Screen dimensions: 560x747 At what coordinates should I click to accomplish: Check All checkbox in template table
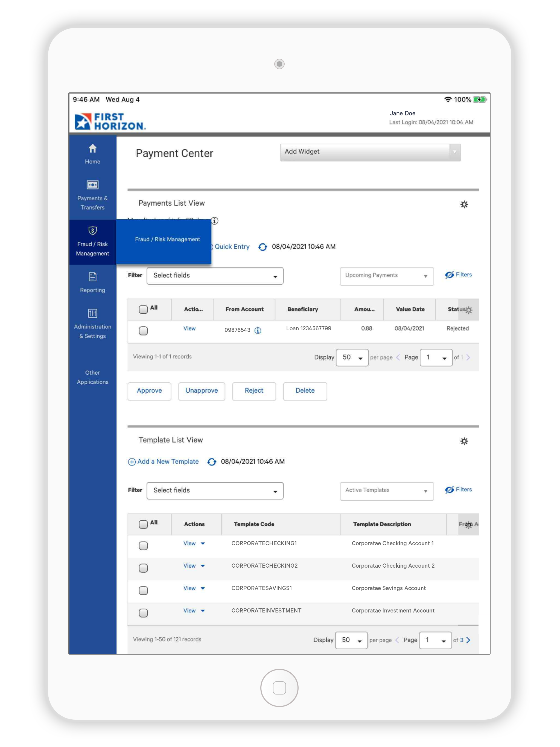click(143, 524)
